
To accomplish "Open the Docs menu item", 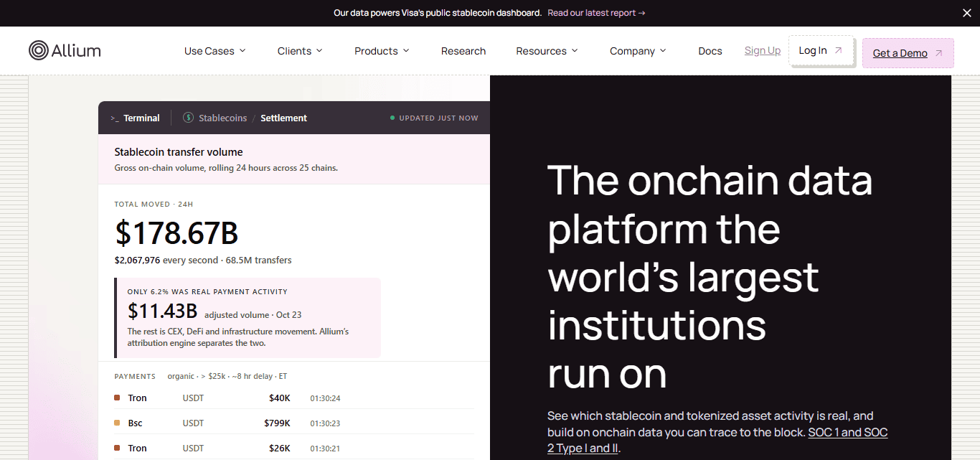I will tap(710, 51).
